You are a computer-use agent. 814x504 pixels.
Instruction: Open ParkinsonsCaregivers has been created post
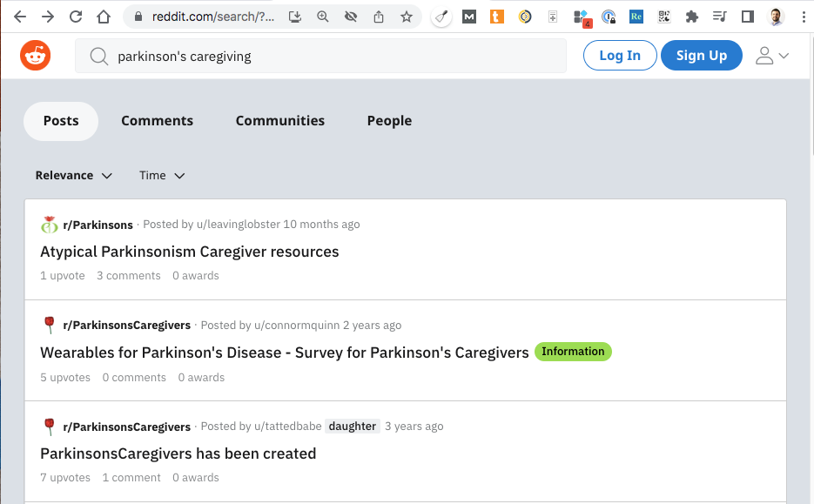tap(178, 454)
